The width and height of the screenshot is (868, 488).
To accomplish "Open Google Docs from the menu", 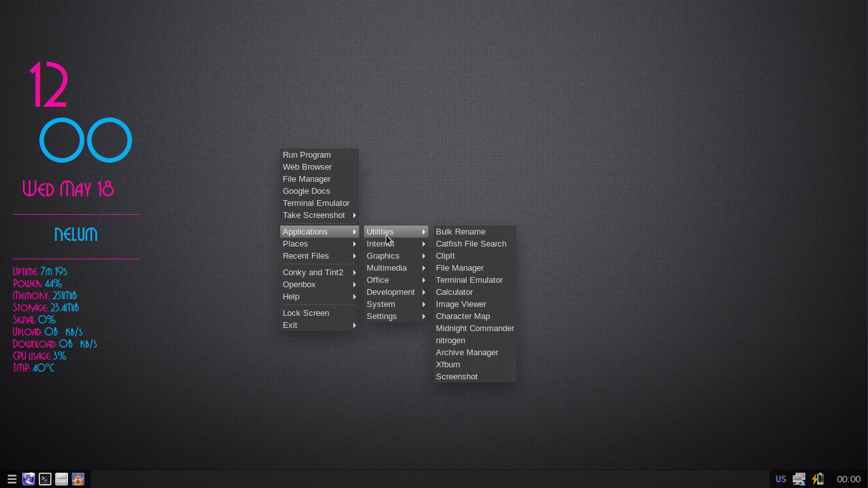I will 306,191.
